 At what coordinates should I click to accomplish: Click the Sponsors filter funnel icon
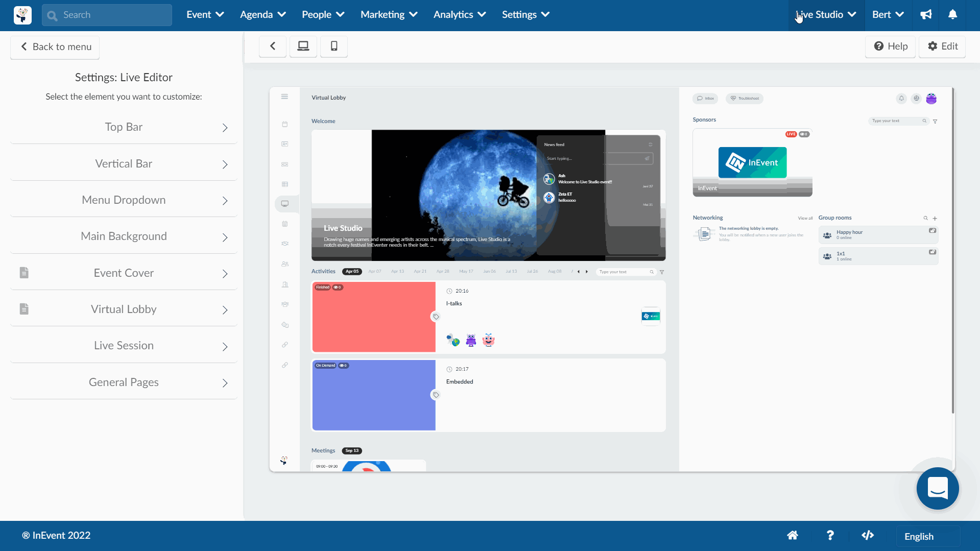point(935,122)
